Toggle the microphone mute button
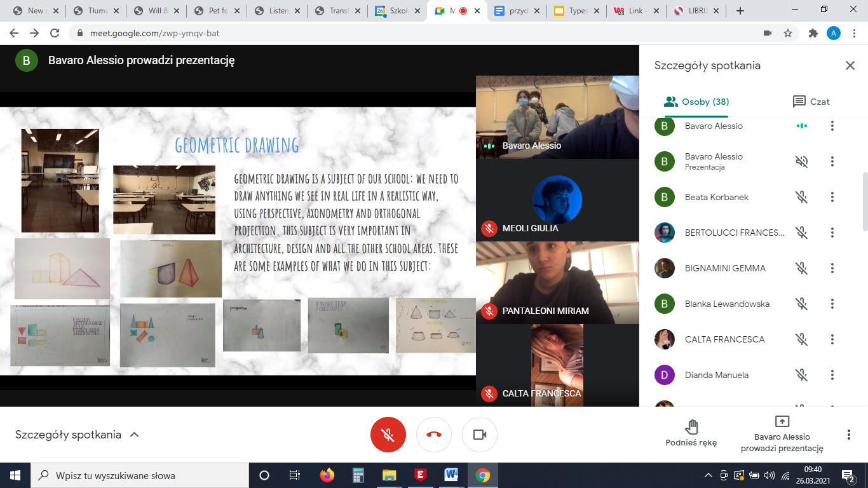The width and height of the screenshot is (868, 488). [x=388, y=435]
